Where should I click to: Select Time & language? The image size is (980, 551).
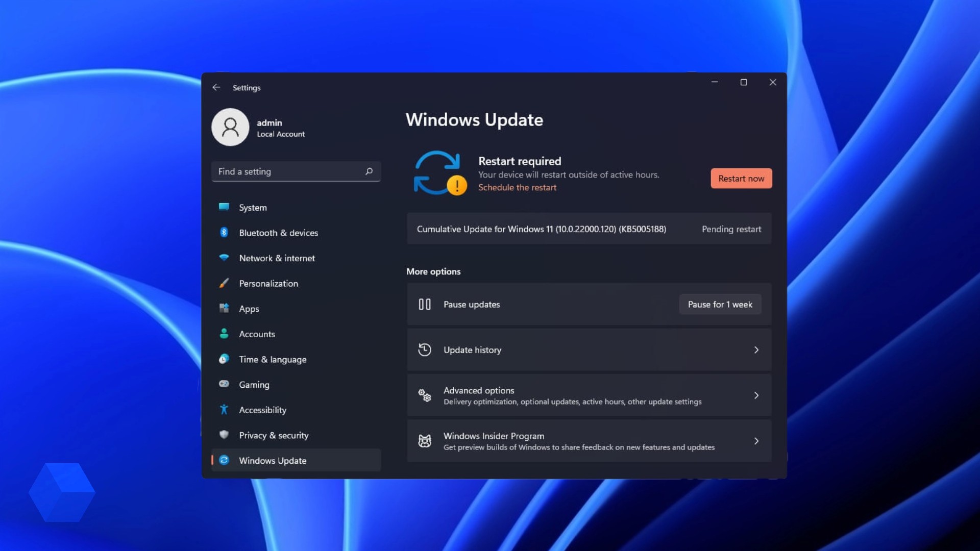tap(296, 359)
